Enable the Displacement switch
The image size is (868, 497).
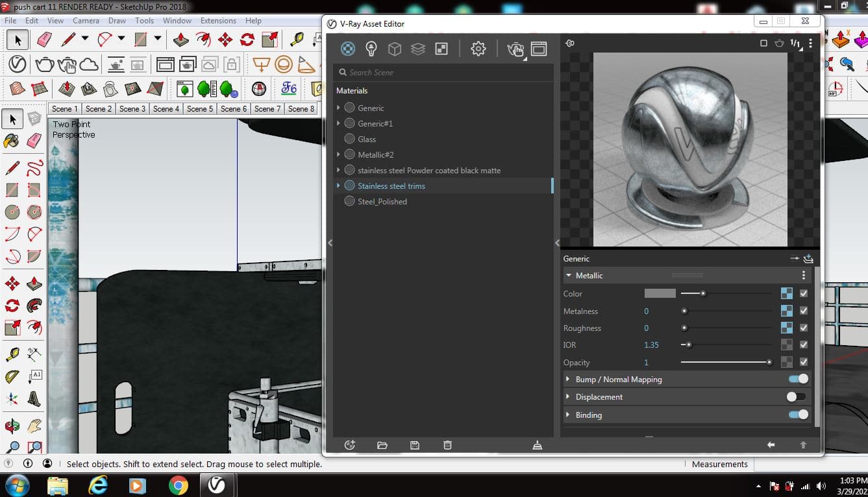[x=796, y=396]
